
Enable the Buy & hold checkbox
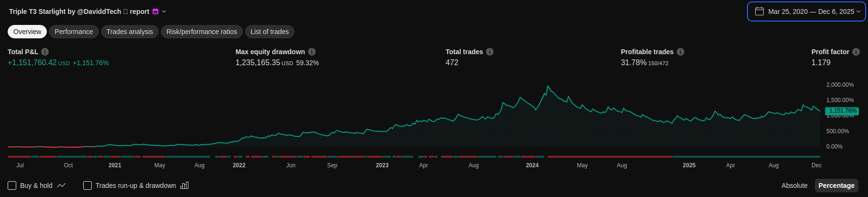coord(12,185)
